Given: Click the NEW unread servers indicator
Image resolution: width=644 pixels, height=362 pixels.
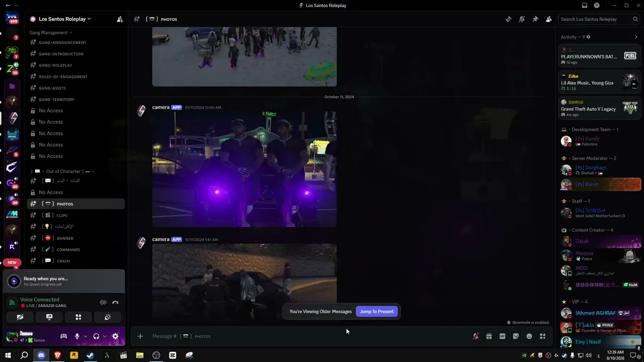Looking at the screenshot, I should point(12,262).
